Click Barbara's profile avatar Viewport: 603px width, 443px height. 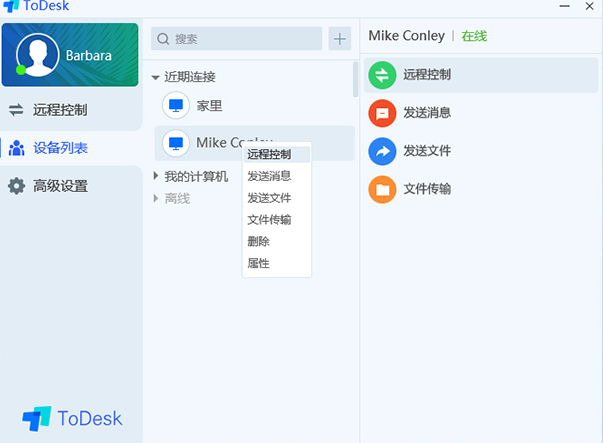[x=37, y=55]
